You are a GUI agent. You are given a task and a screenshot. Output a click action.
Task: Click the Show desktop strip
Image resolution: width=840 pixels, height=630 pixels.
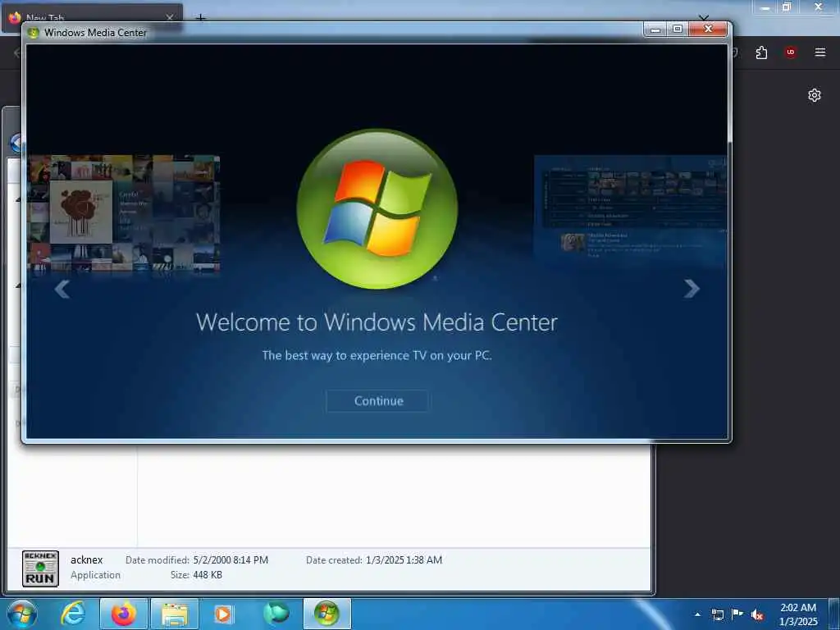pos(834,614)
